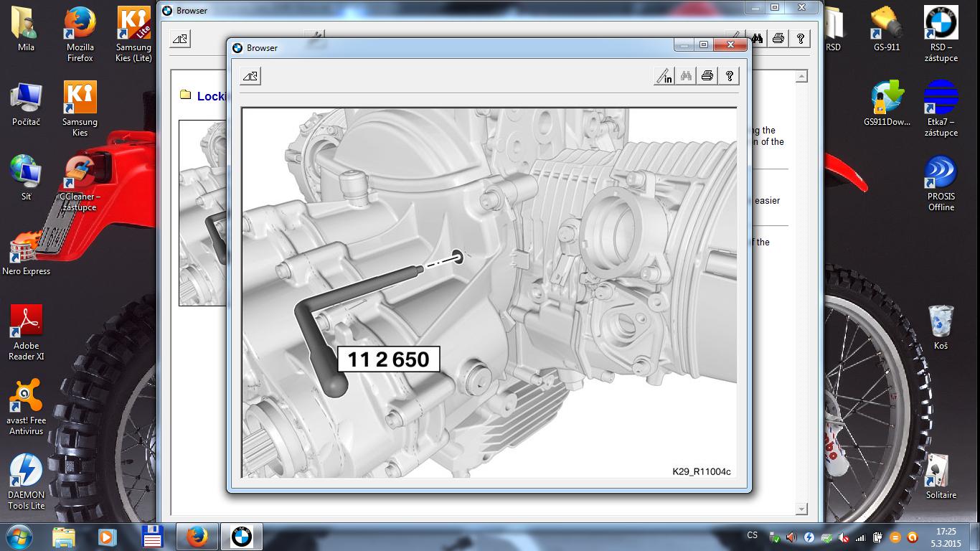Click the scroll down arrow in the background document

pos(802,509)
